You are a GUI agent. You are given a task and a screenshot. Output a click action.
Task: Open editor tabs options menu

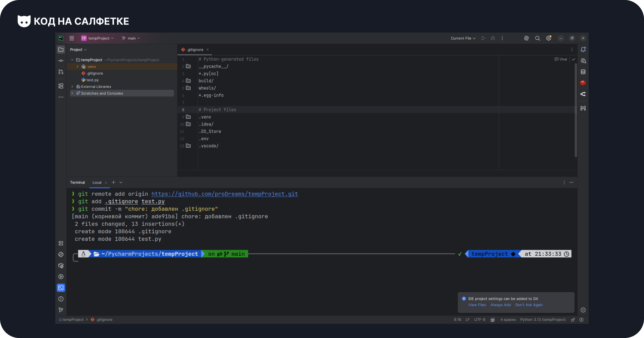click(x=572, y=50)
